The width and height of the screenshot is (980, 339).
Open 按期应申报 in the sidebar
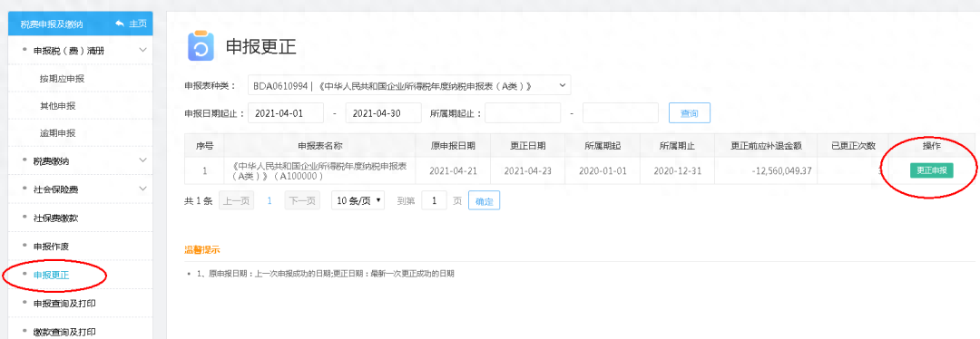pos(62,79)
